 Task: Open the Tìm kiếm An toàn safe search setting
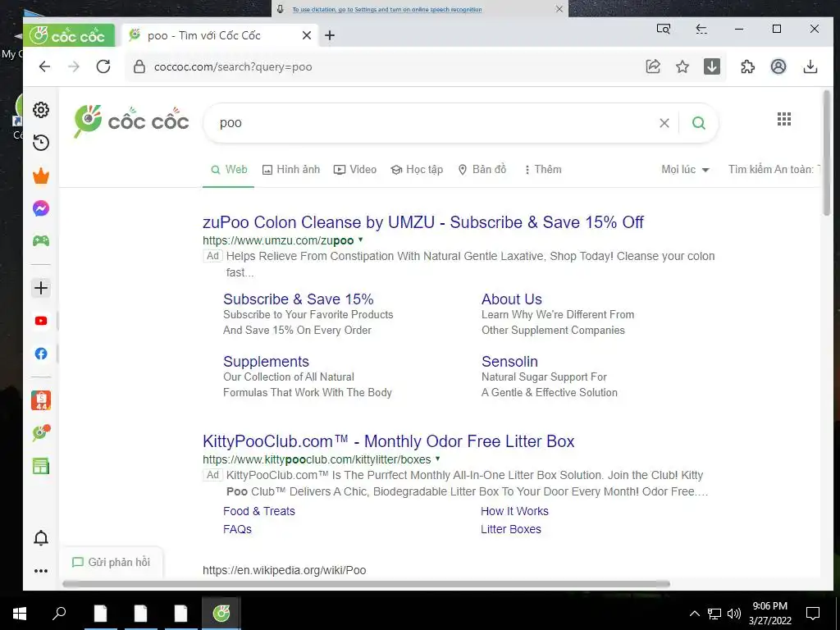(x=774, y=169)
